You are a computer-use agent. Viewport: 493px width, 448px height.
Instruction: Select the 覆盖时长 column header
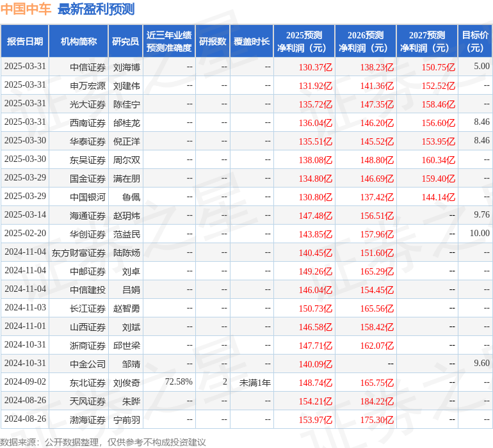(252, 41)
